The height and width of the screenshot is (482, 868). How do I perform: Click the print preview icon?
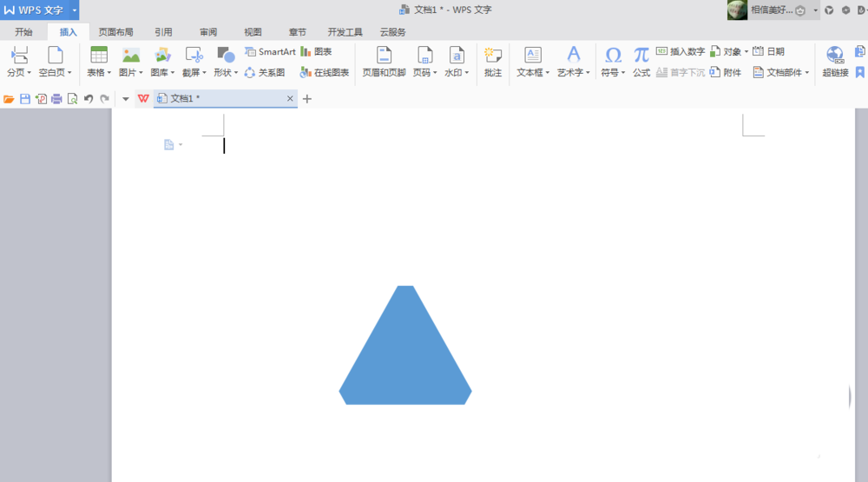(73, 99)
